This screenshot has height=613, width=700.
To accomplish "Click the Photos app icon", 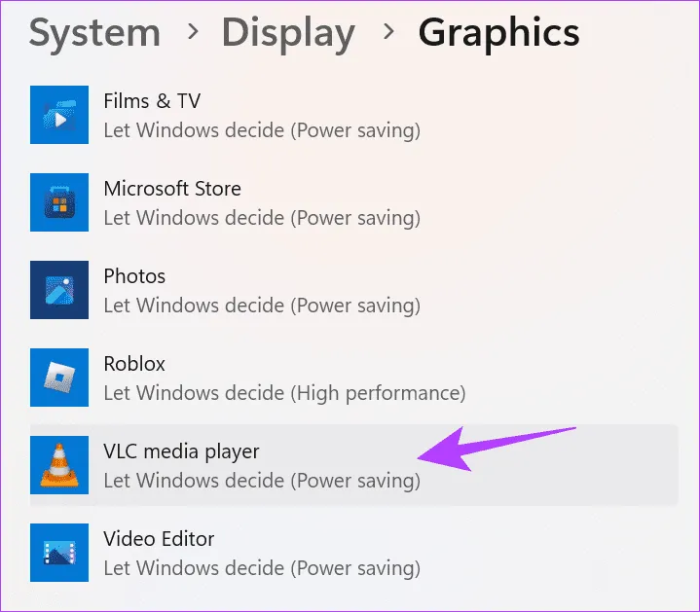I will [59, 290].
